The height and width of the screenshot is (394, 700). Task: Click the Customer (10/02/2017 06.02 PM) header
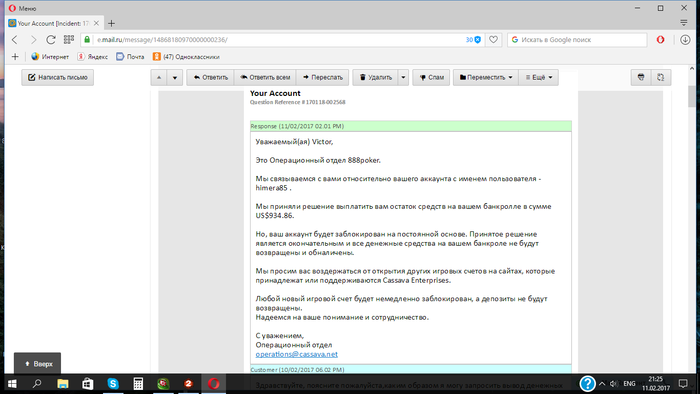click(x=411, y=369)
